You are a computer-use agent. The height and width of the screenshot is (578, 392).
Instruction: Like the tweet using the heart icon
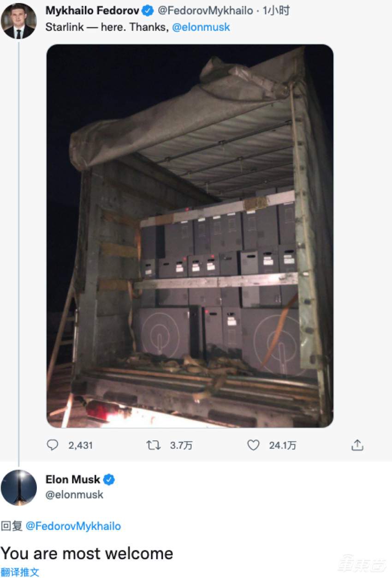click(x=253, y=445)
